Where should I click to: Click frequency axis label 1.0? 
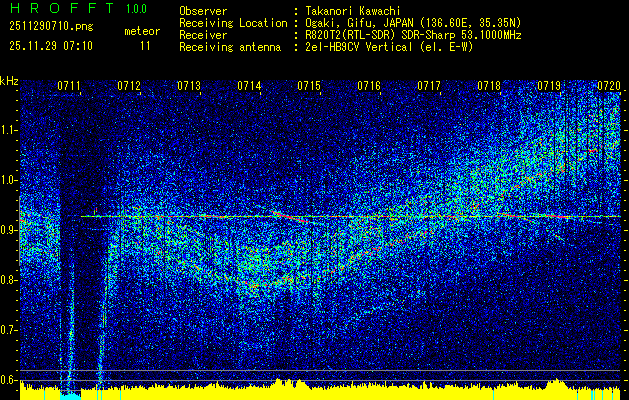click(8, 181)
